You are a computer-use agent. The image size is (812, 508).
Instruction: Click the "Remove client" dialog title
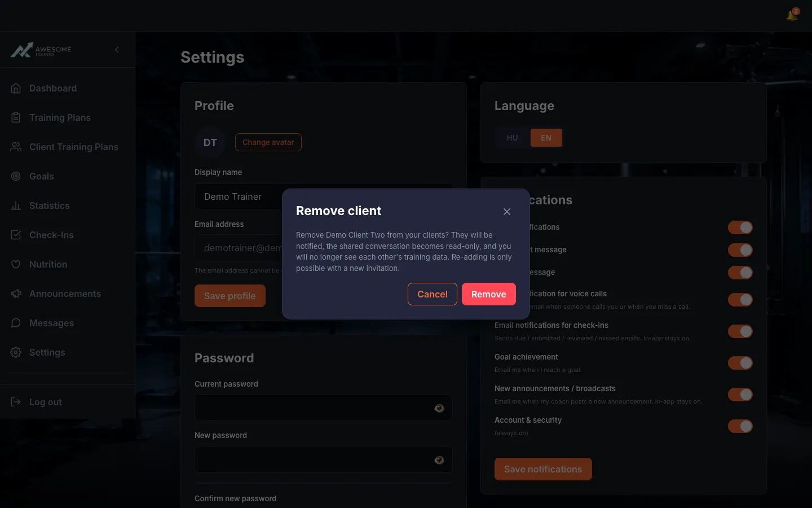(338, 211)
